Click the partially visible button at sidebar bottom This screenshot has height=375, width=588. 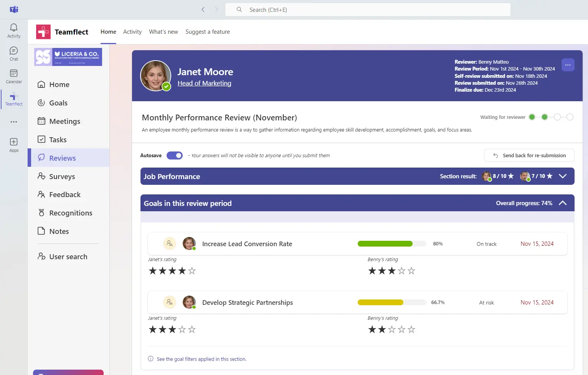pos(68,372)
